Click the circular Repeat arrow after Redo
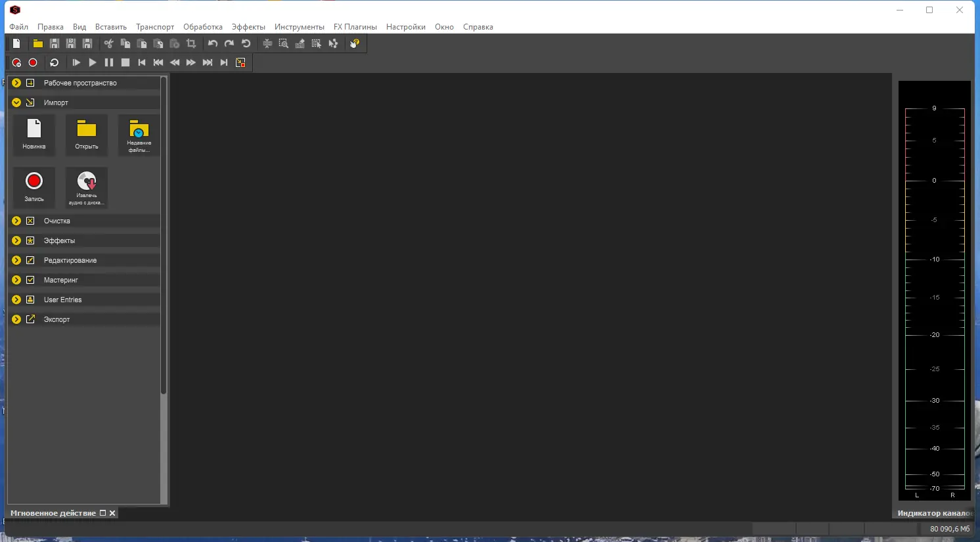The height and width of the screenshot is (542, 980). 246,43
